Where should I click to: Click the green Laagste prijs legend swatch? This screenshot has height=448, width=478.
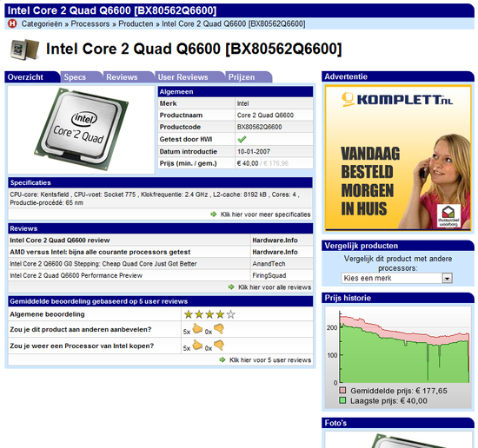pos(342,400)
